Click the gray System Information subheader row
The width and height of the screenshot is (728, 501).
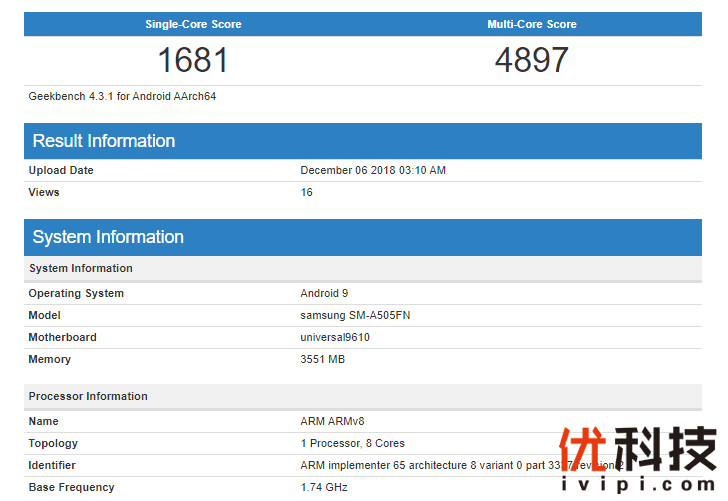[x=81, y=268]
